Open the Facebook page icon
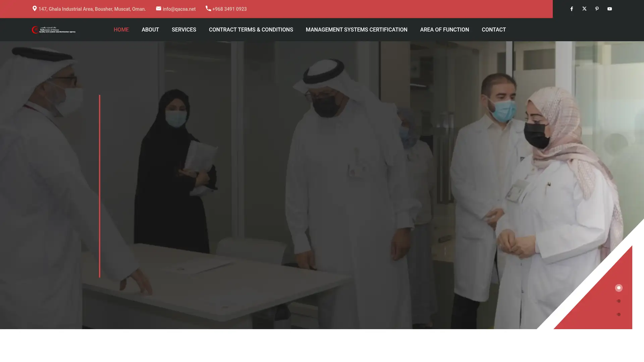The height and width of the screenshot is (362, 644). pyautogui.click(x=571, y=9)
